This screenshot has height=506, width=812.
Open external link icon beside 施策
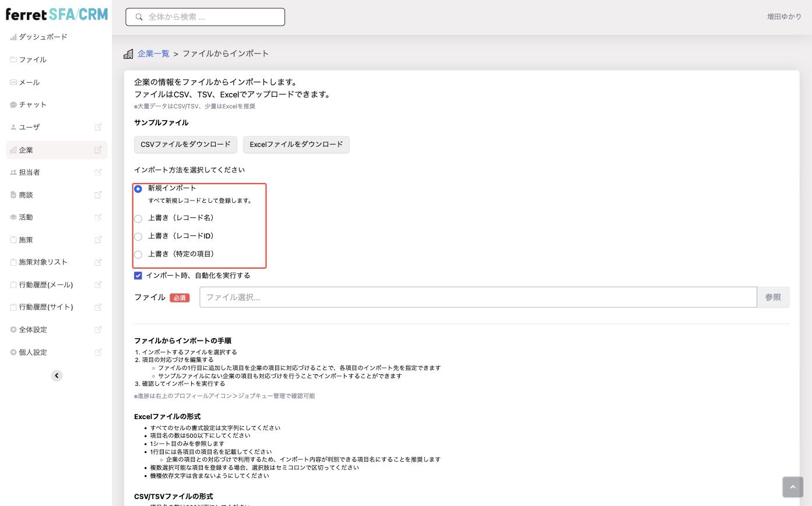[x=98, y=240]
